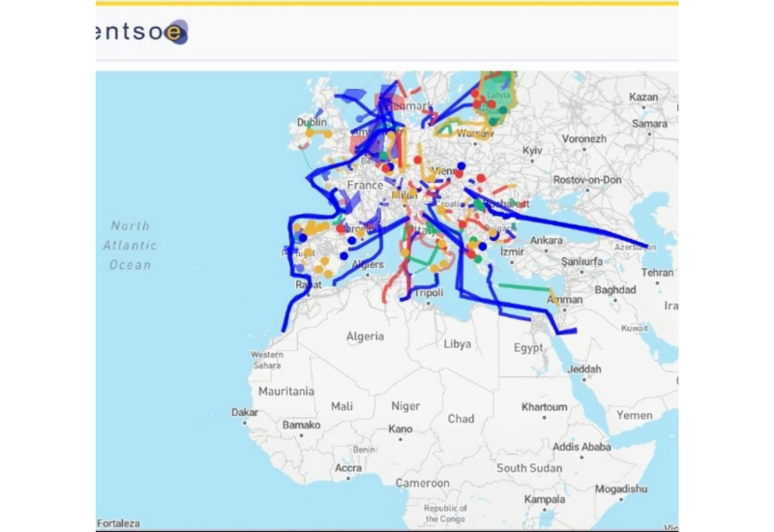Click the Addis Ababa map label
Image resolution: width=774 pixels, height=532 pixels.
pyautogui.click(x=581, y=447)
